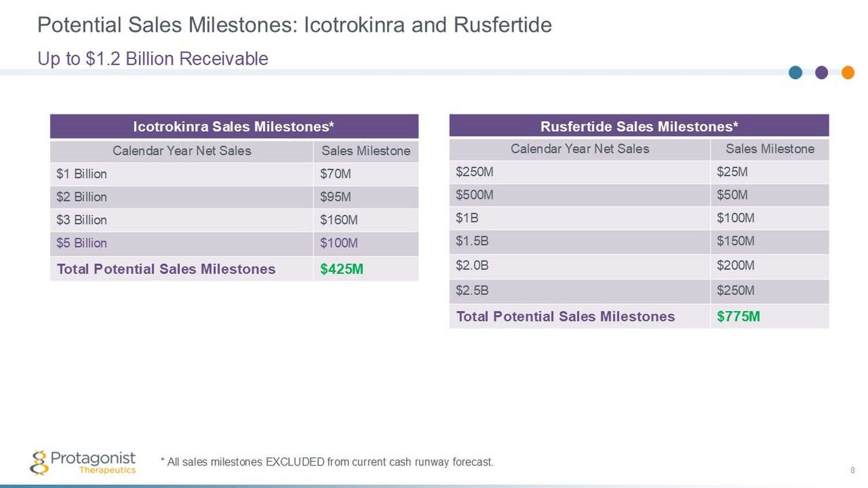The image size is (868, 488).
Task: Click the purple dot in header
Action: point(821,72)
